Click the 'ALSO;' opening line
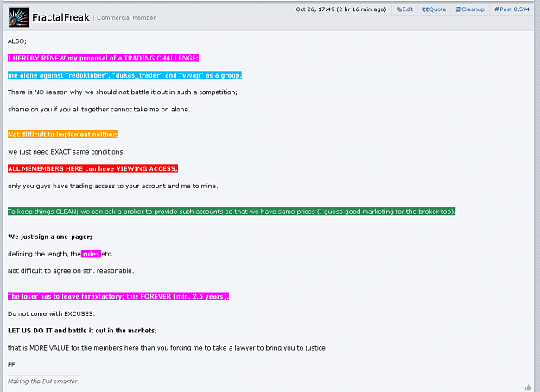Viewport: 540px width, 392px height. pos(17,41)
